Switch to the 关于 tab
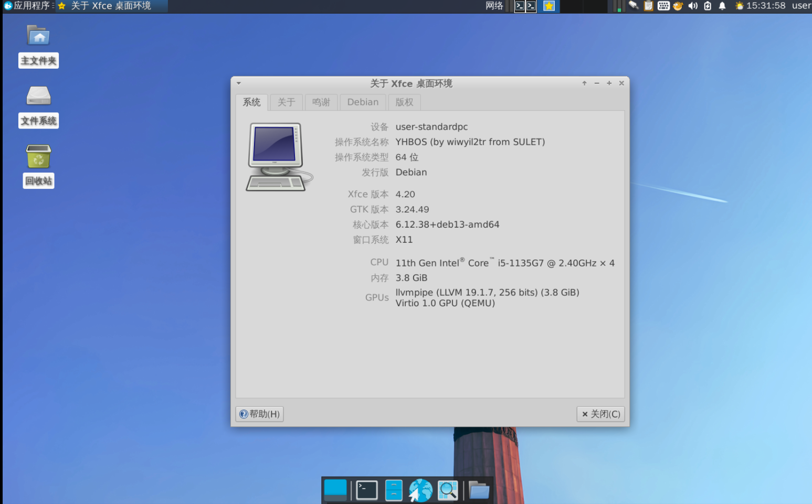The image size is (812, 504). [286, 102]
